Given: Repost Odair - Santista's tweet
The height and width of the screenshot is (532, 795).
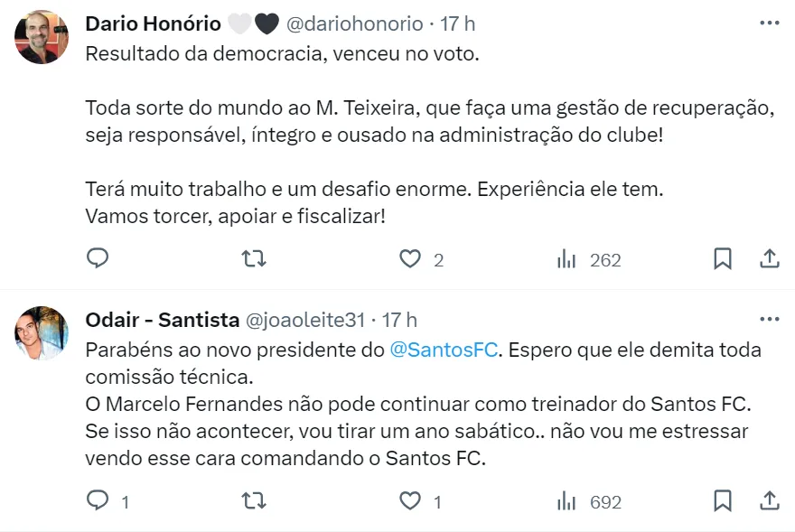Looking at the screenshot, I should click(254, 500).
